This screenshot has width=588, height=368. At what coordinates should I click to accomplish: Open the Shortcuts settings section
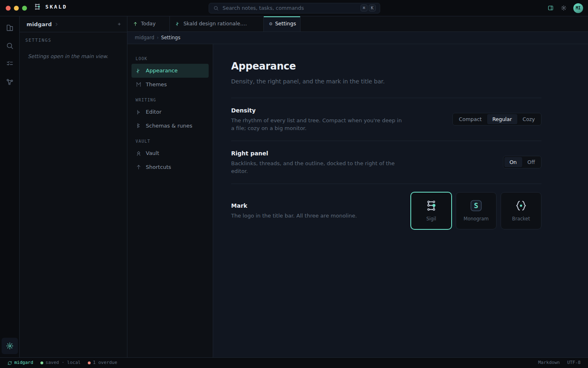[170, 167]
